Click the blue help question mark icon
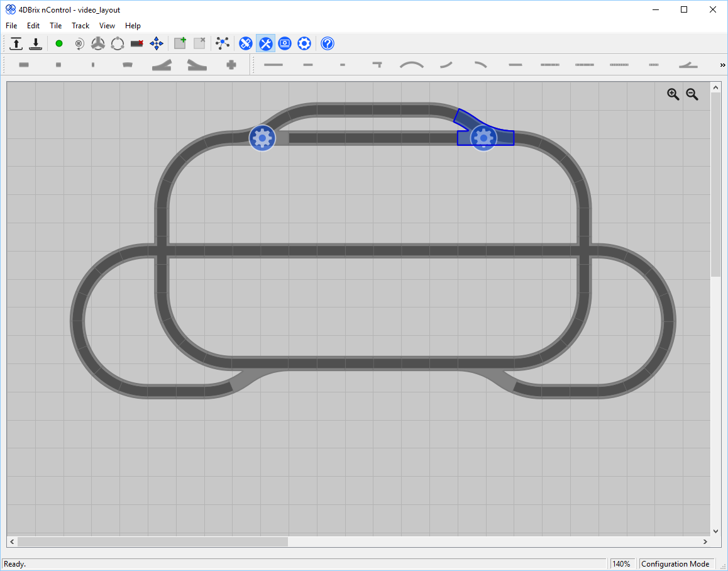This screenshot has height=571, width=728. tap(328, 43)
